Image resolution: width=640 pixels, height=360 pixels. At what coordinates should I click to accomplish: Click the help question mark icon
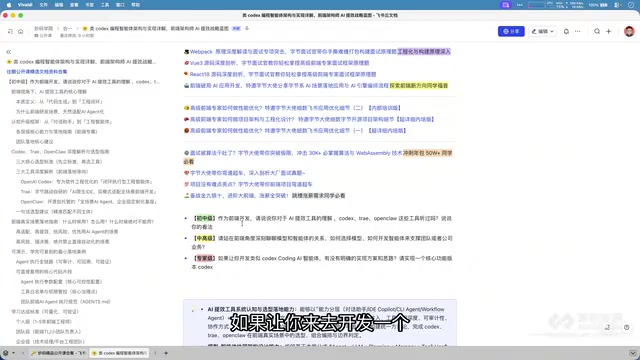pos(626,327)
